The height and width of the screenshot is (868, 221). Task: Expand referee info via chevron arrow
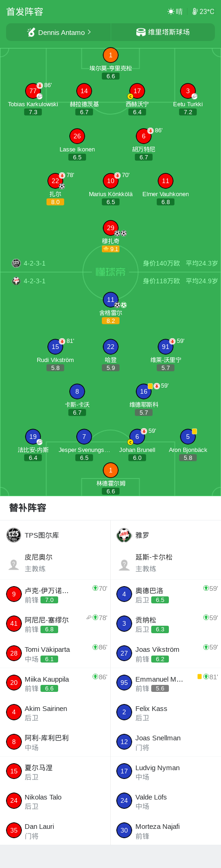pos(89,32)
